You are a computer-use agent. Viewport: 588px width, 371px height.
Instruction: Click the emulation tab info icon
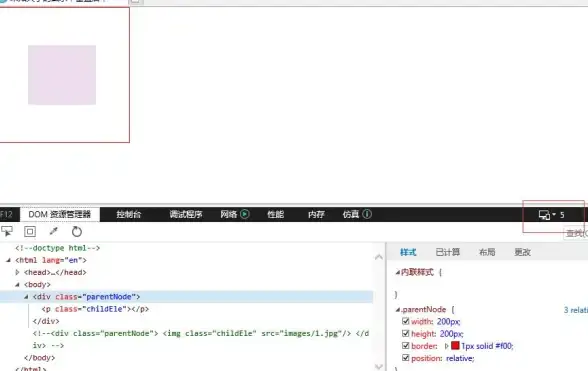coord(367,214)
